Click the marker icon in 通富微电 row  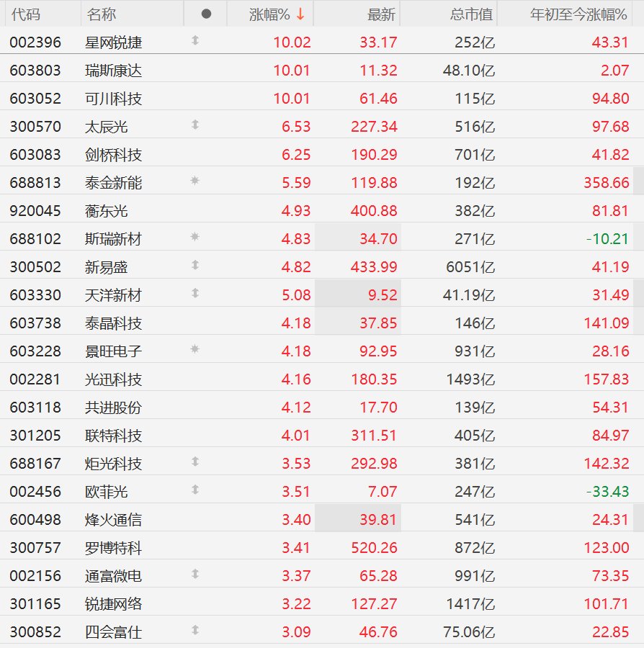tap(195, 575)
